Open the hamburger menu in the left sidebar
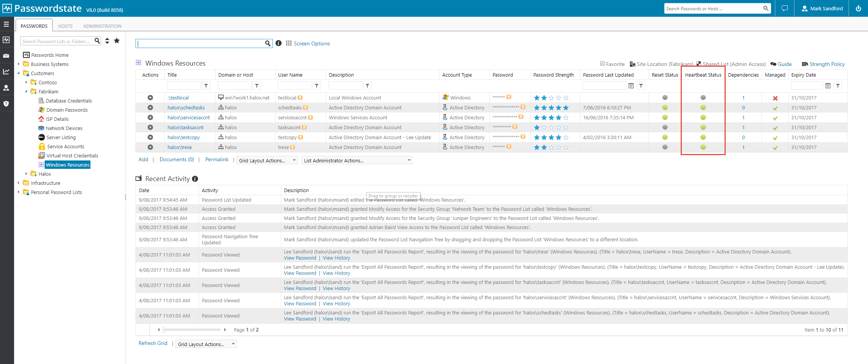 pos(6,24)
